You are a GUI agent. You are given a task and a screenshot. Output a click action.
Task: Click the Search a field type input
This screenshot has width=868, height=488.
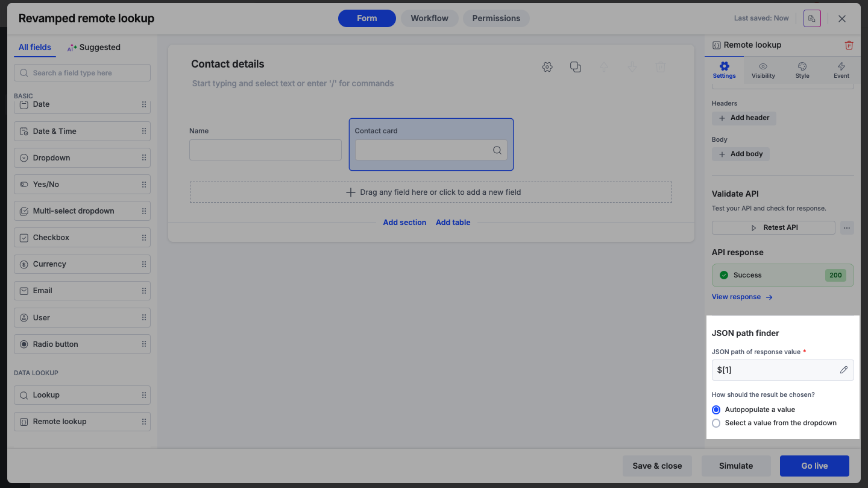82,73
